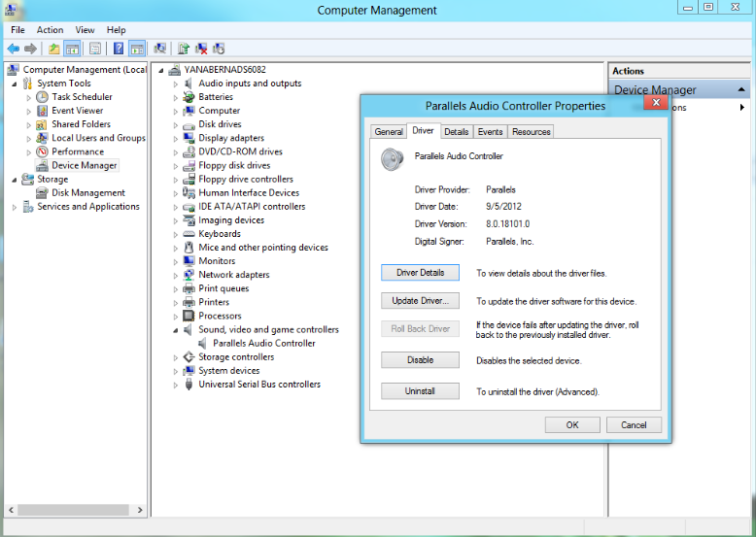This screenshot has width=756, height=537.
Task: Expand the Monitors node
Action: (x=176, y=261)
